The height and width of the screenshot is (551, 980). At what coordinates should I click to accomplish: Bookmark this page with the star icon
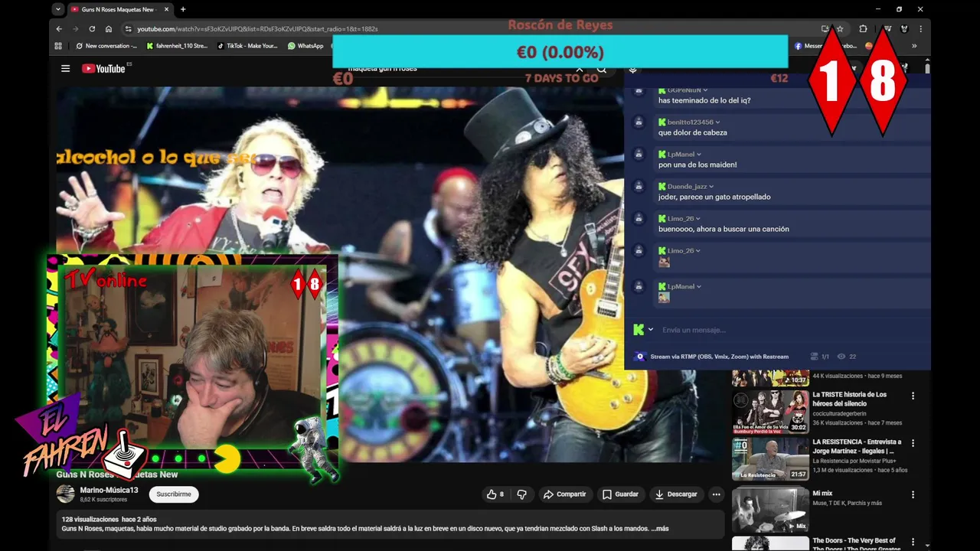[840, 28]
